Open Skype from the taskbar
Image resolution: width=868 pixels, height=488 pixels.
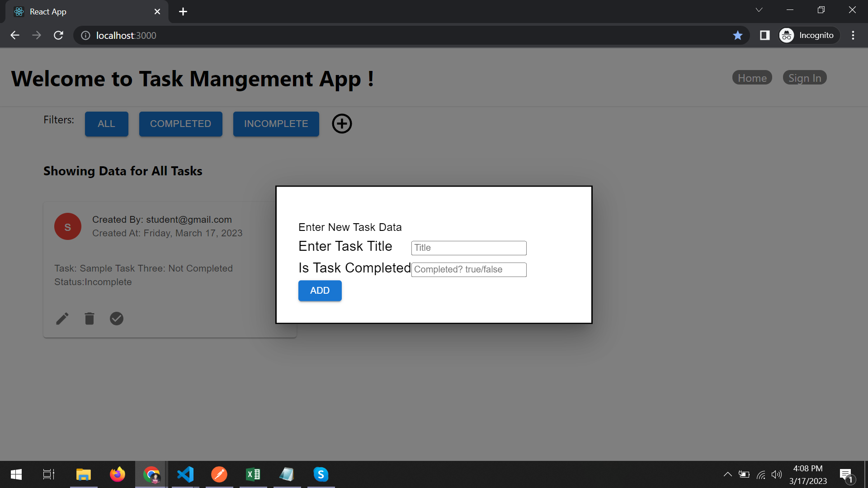[321, 474]
